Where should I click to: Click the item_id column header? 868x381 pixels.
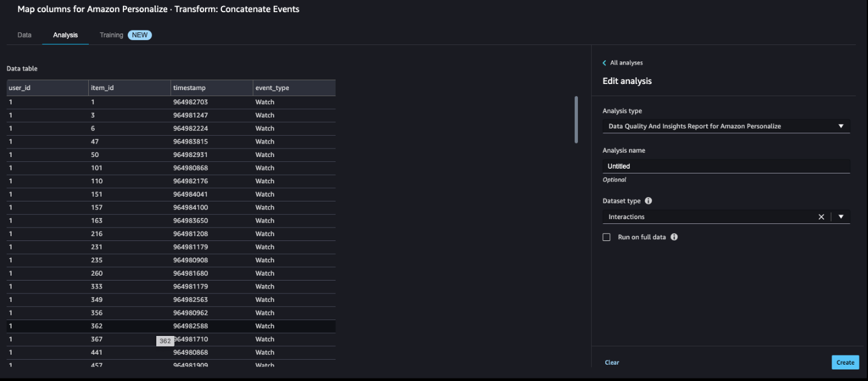click(130, 88)
